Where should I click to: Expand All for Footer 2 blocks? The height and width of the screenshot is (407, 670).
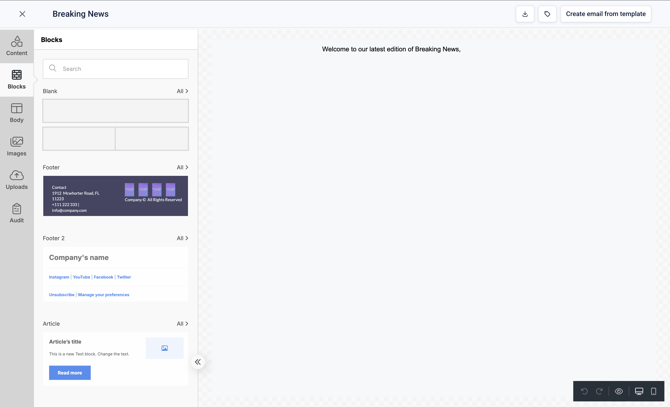click(182, 238)
